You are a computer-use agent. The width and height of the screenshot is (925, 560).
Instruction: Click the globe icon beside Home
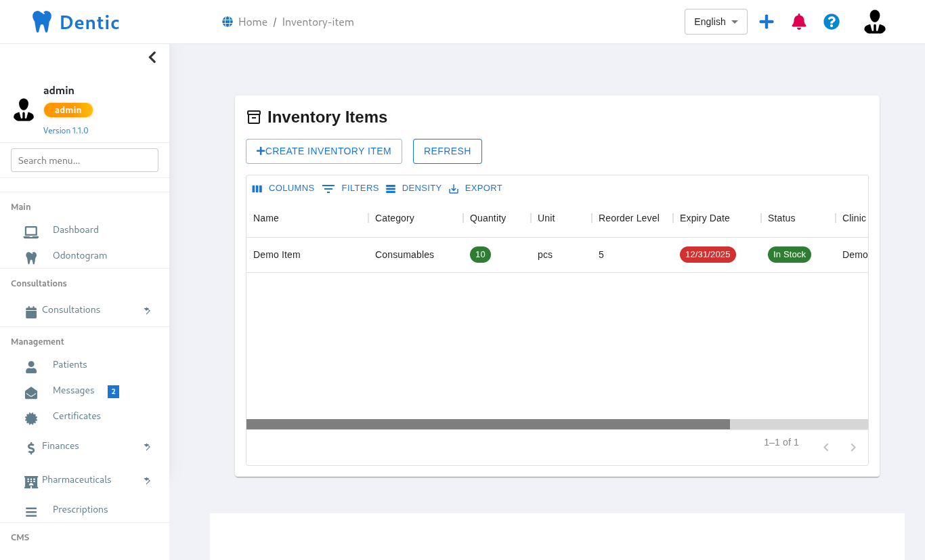click(228, 22)
